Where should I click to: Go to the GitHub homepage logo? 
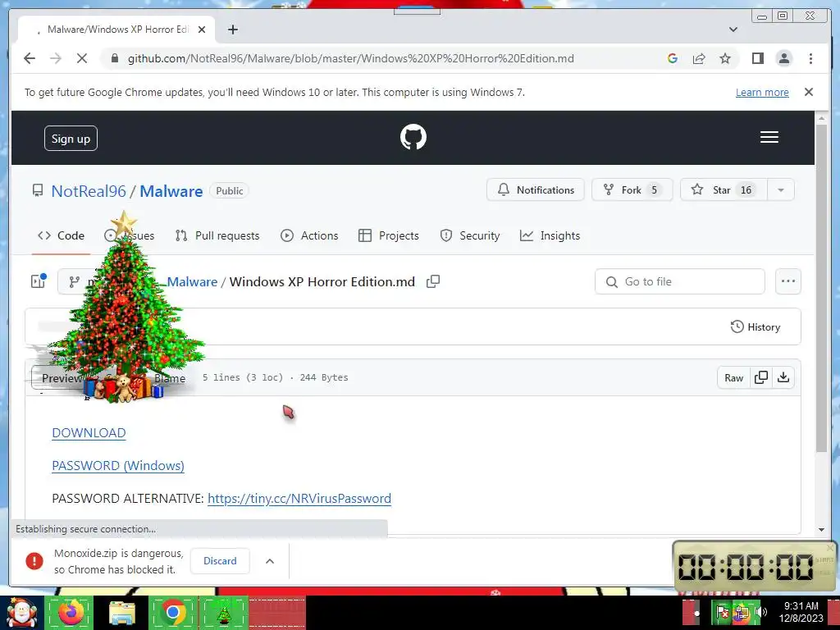pyautogui.click(x=413, y=137)
